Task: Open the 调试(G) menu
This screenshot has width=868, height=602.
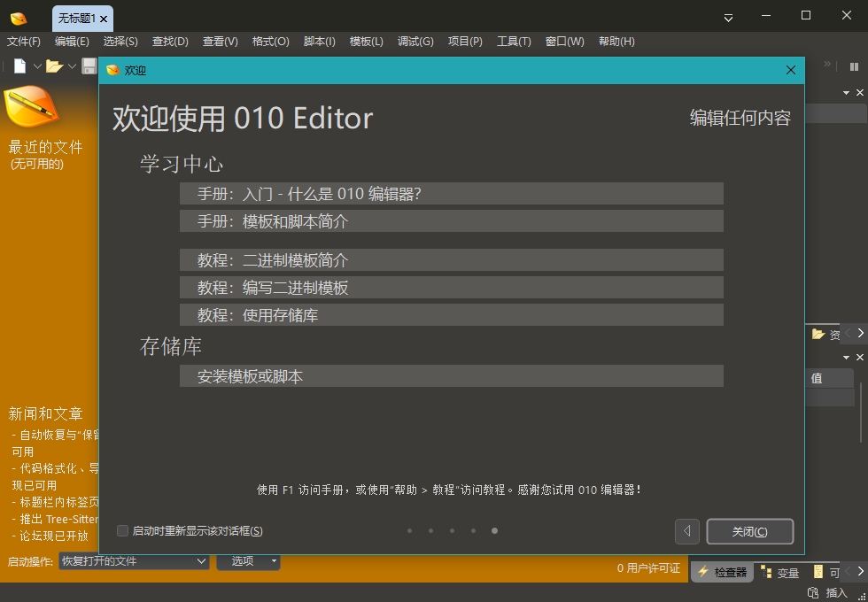Action: [x=415, y=42]
